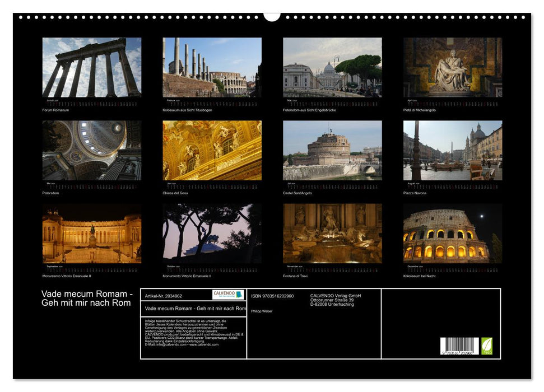Click the golden Chiesa del Gesu image
The image size is (544, 392).
(212, 150)
